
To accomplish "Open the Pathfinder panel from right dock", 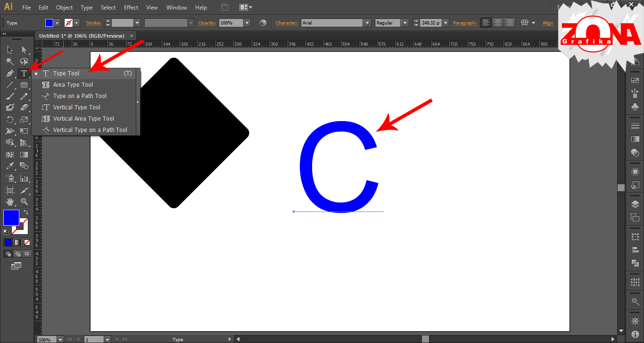I will click(635, 262).
